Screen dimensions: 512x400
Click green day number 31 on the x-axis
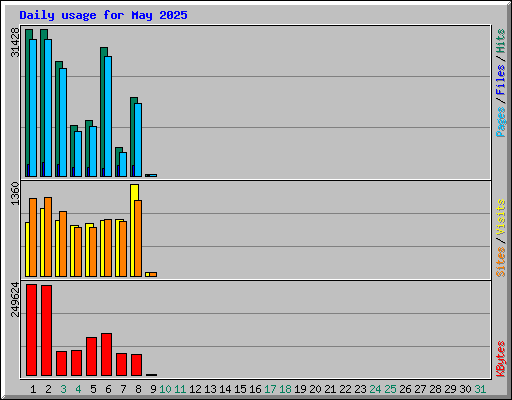480,389
